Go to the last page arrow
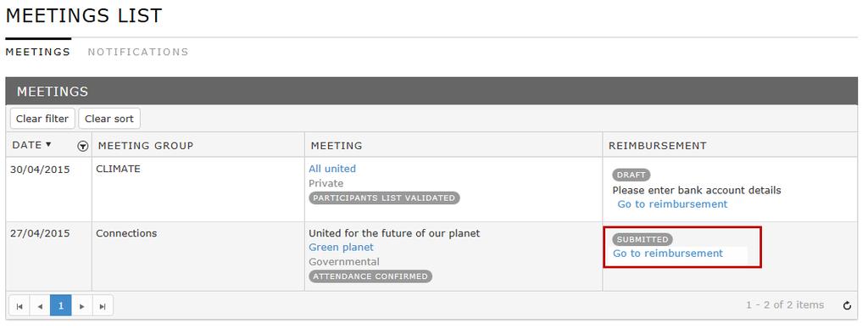This screenshot has height=329, width=868. (x=103, y=306)
